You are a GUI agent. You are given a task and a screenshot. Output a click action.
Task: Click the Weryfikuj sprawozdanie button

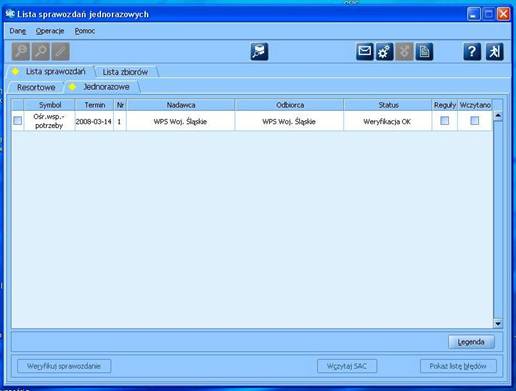[x=64, y=366]
